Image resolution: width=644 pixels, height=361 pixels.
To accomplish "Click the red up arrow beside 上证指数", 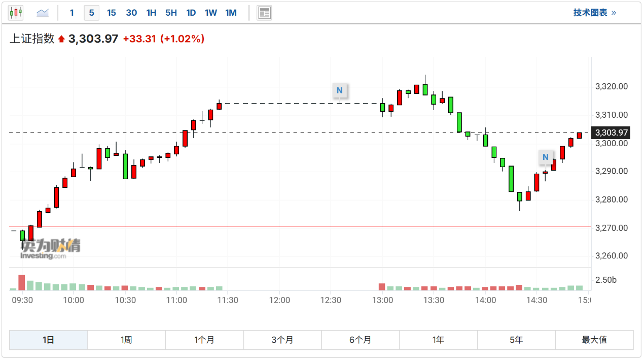I will (x=61, y=39).
